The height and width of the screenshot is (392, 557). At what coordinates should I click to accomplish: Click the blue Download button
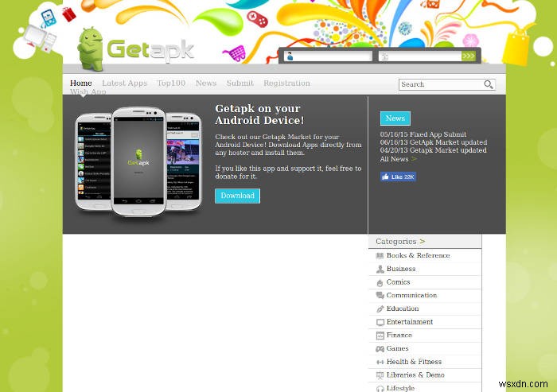[237, 196]
